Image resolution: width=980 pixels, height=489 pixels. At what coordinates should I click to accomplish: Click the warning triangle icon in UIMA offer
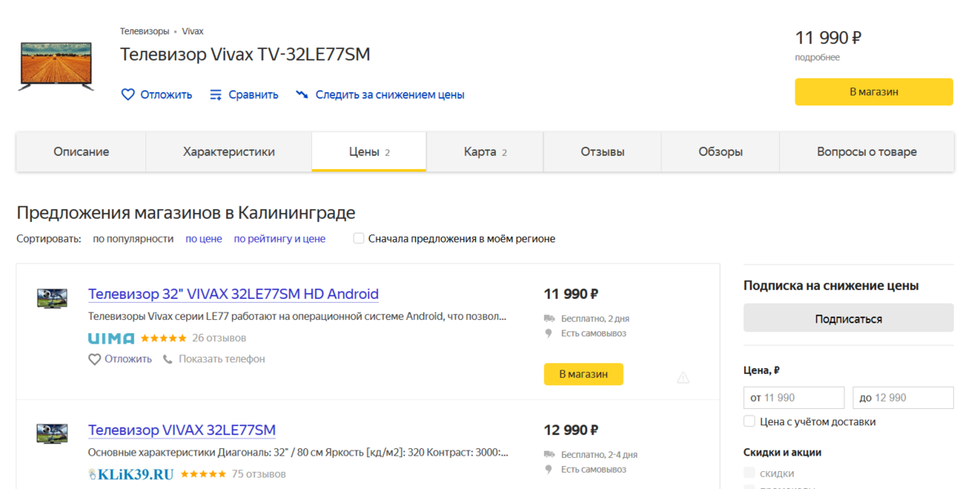(x=684, y=377)
